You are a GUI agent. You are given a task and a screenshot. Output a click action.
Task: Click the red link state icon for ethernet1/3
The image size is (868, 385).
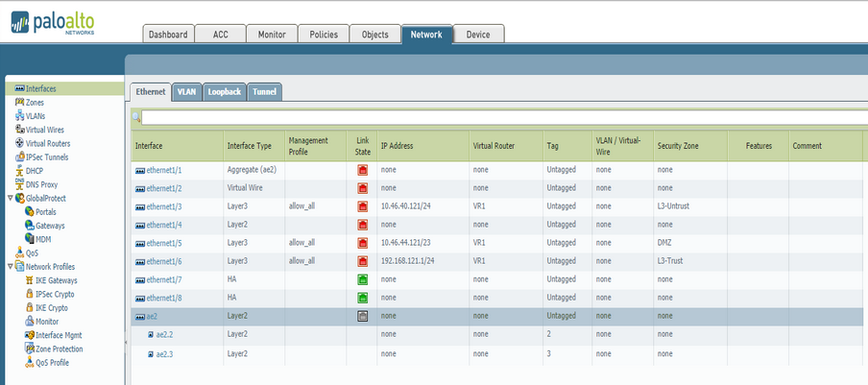coord(363,206)
